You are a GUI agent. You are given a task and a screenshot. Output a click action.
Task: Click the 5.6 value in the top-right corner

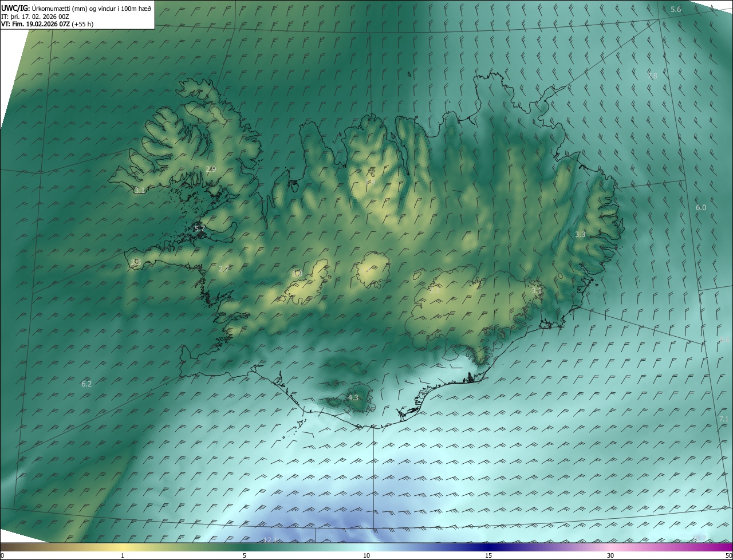tap(676, 9)
